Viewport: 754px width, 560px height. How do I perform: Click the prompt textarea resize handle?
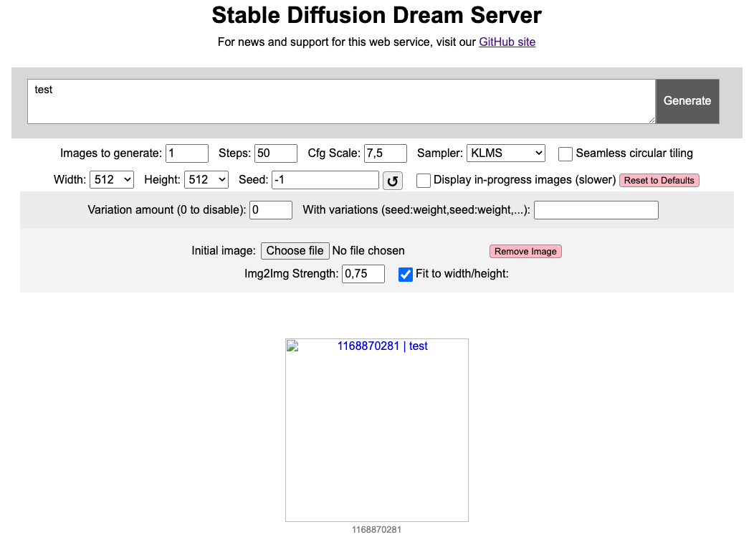(652, 120)
